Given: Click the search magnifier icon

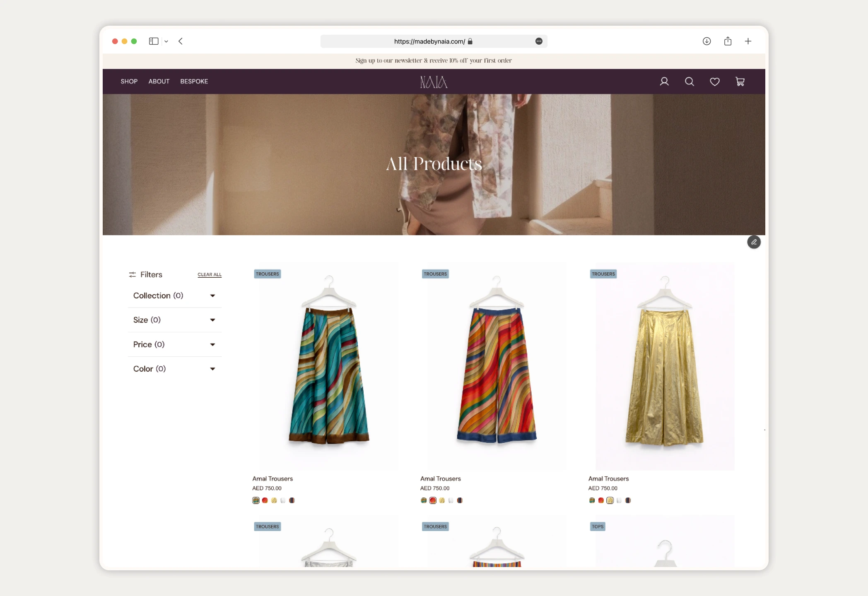Looking at the screenshot, I should (690, 82).
